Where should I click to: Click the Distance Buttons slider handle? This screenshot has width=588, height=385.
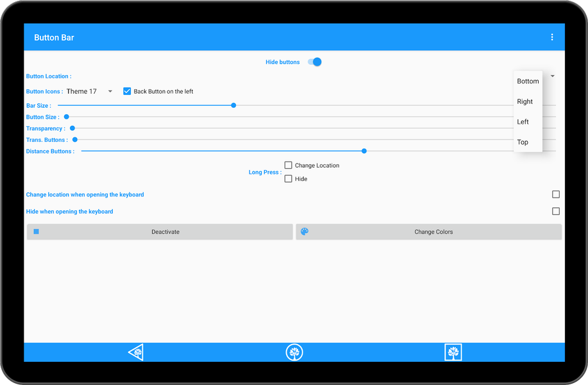tap(364, 151)
